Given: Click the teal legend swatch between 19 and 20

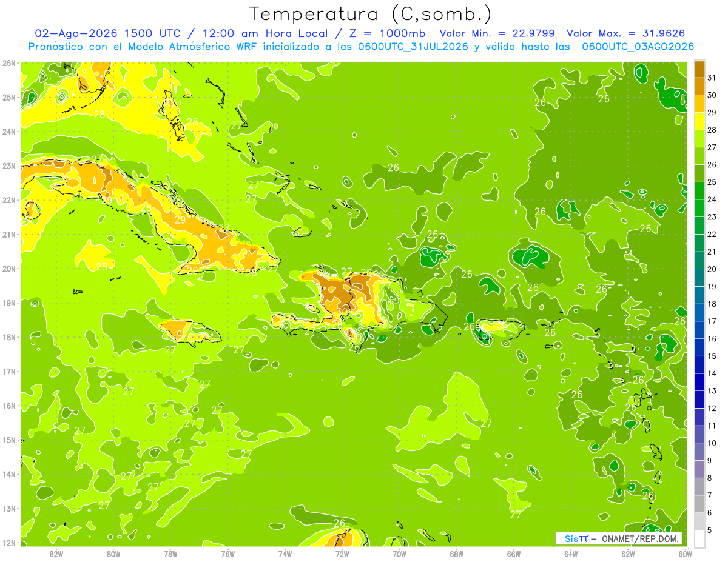Looking at the screenshot, I should [x=700, y=278].
